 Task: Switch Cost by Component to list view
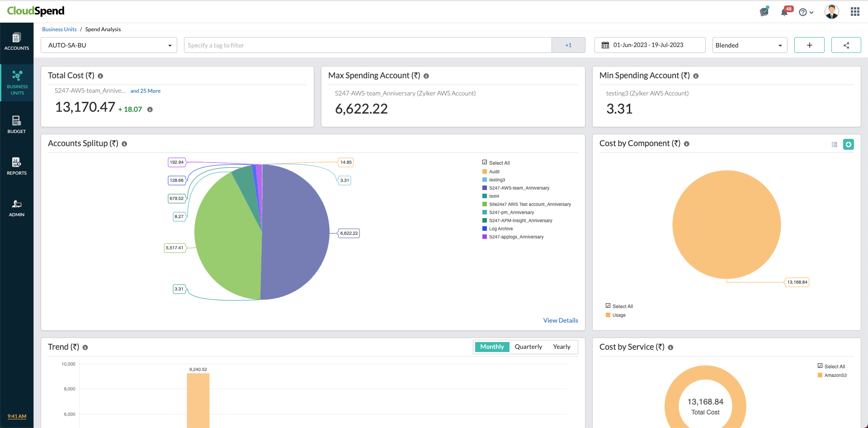point(834,144)
